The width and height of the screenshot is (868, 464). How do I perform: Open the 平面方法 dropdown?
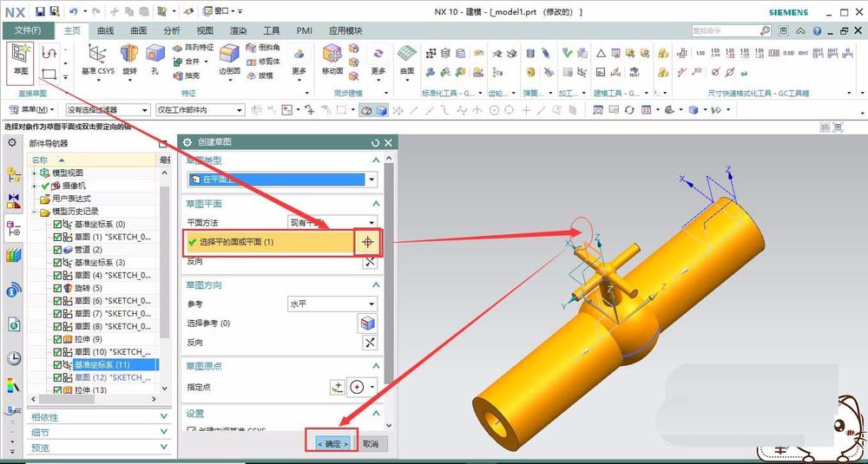pos(332,222)
